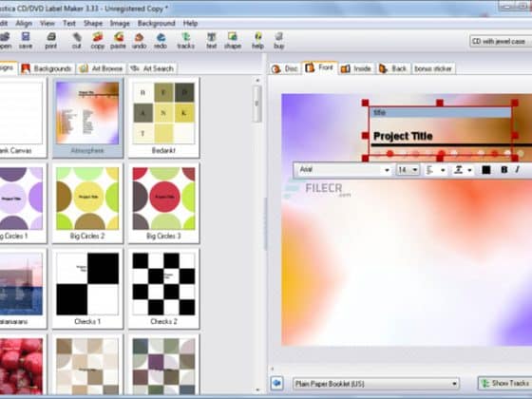Expand the text style dropdown arrow
This screenshot has width=532, height=399.
pos(469,170)
